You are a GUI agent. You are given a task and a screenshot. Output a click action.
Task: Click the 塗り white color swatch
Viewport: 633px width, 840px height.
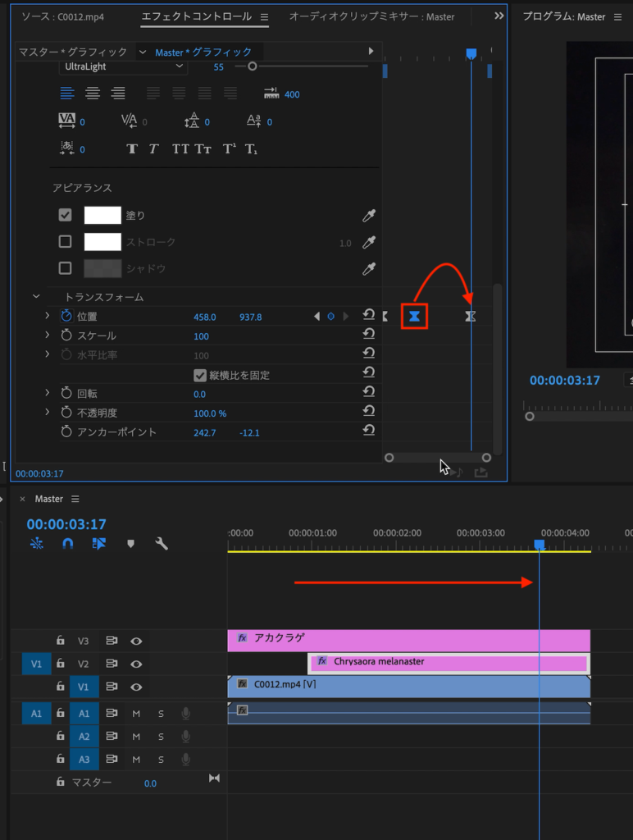[x=102, y=215]
